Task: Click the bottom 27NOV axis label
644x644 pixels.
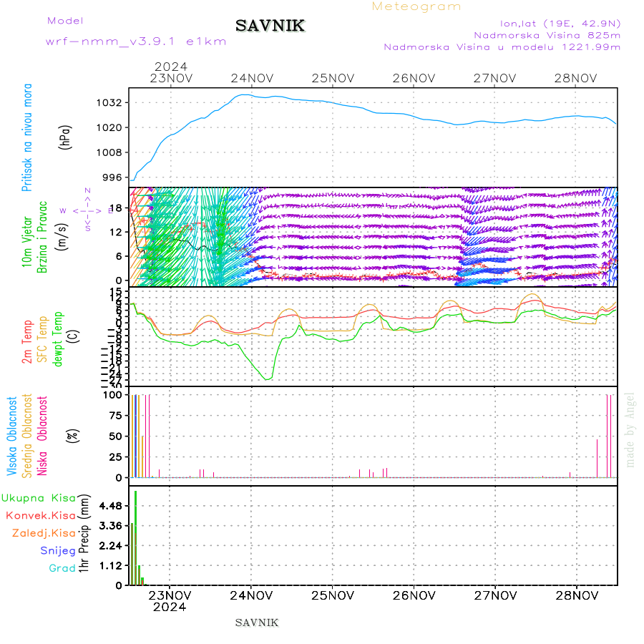Action: tap(495, 595)
